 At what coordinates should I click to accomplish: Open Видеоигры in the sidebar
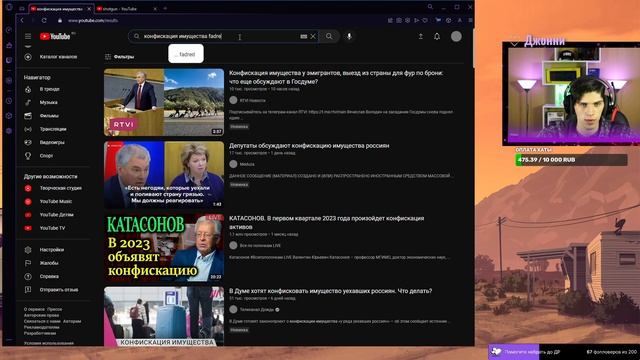[53, 142]
